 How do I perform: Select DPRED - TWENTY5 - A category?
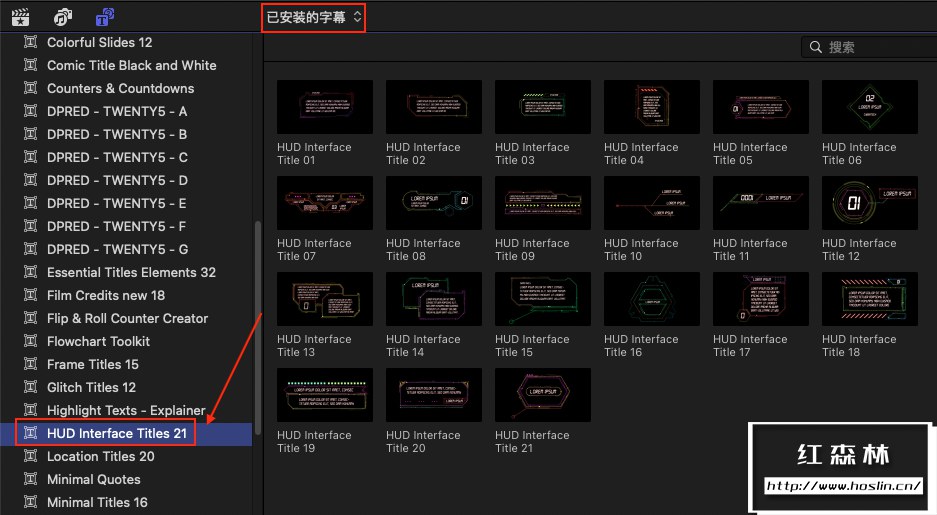117,111
